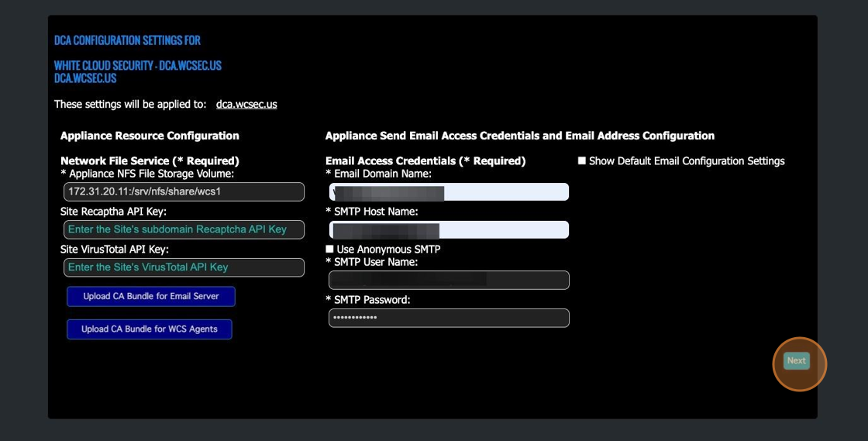This screenshot has height=441, width=868.
Task: Click the 'Appliance Resource Configuration' section title
Action: tap(150, 136)
